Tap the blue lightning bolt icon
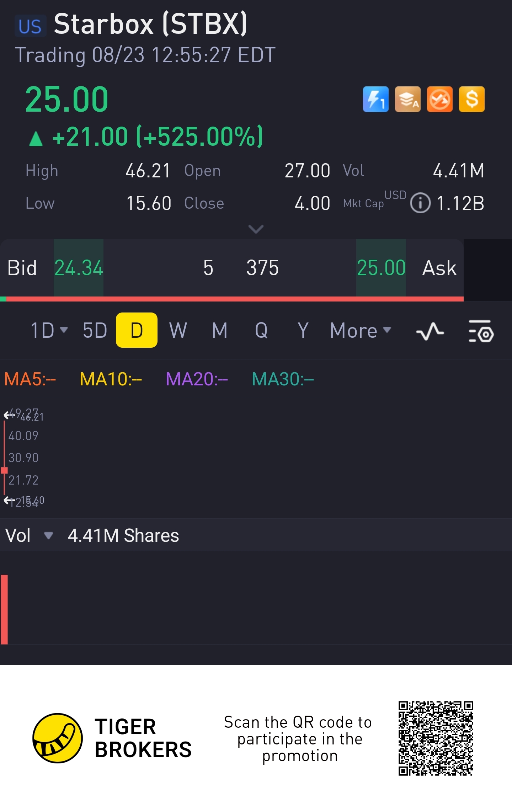 (375, 99)
